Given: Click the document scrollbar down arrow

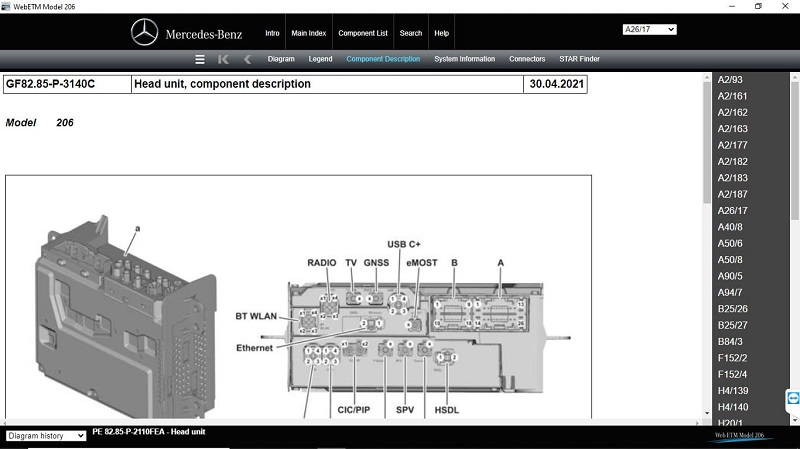Looking at the screenshot, I should click(707, 413).
